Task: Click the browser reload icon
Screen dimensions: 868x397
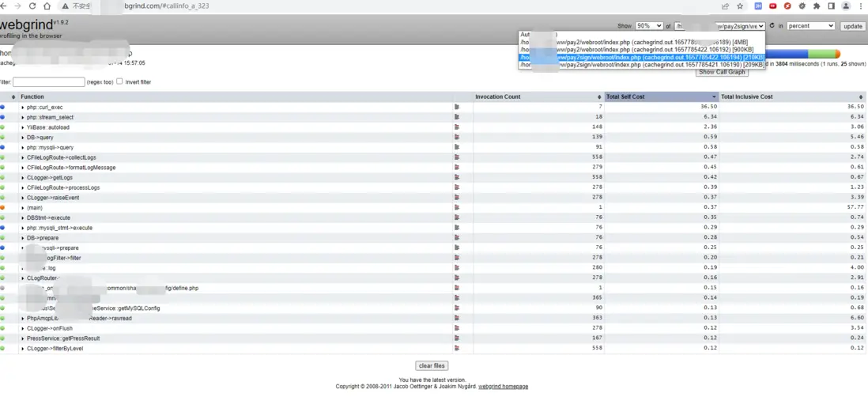Action: (x=32, y=6)
